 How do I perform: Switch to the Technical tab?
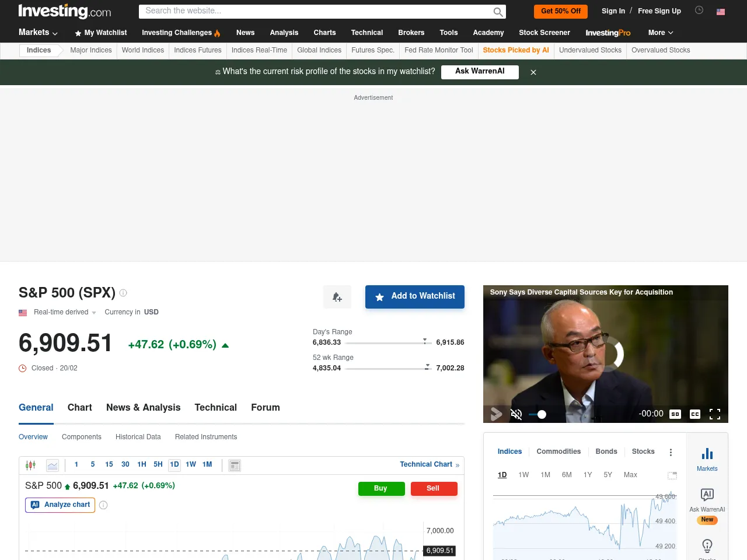(x=215, y=407)
